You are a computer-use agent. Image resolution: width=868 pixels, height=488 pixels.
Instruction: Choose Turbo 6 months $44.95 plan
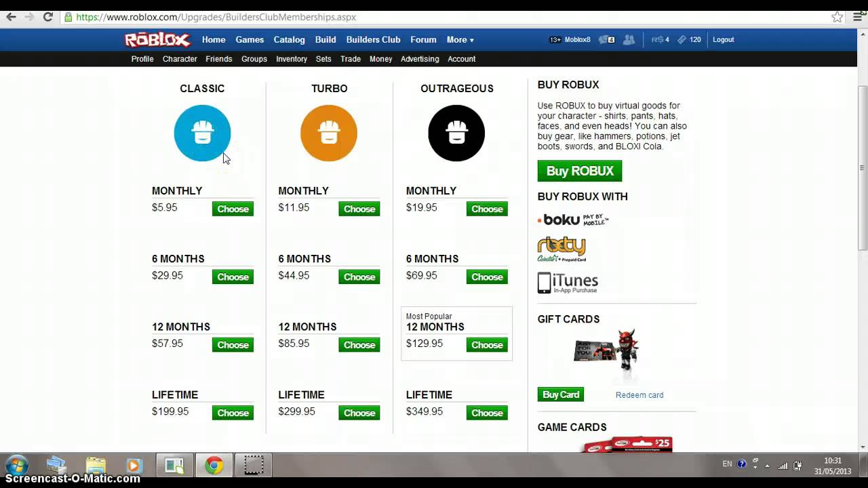coord(359,277)
